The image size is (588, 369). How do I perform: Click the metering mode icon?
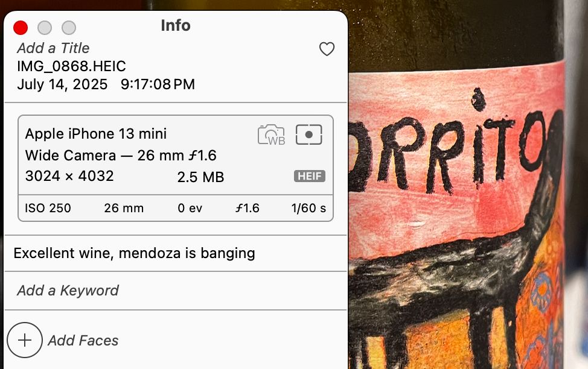[309, 134]
